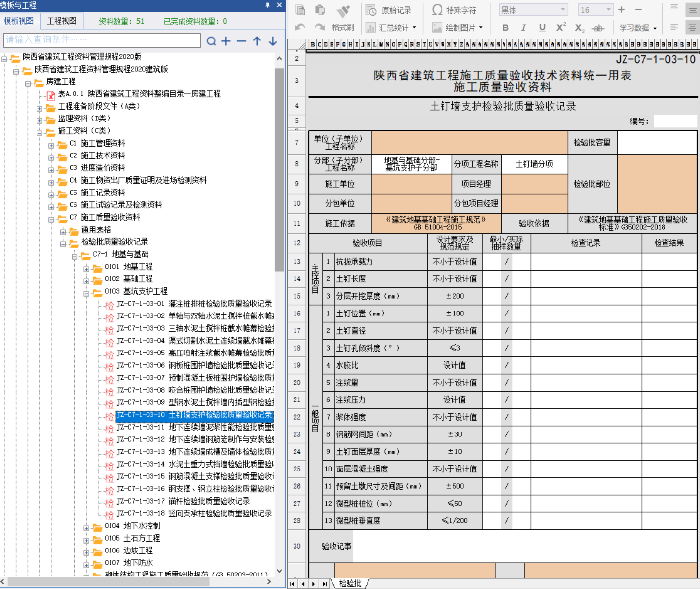The width and height of the screenshot is (700, 589).
Task: Select JZ-C7-1-03-01 灌注桩排桩 record
Action: pyautogui.click(x=194, y=304)
